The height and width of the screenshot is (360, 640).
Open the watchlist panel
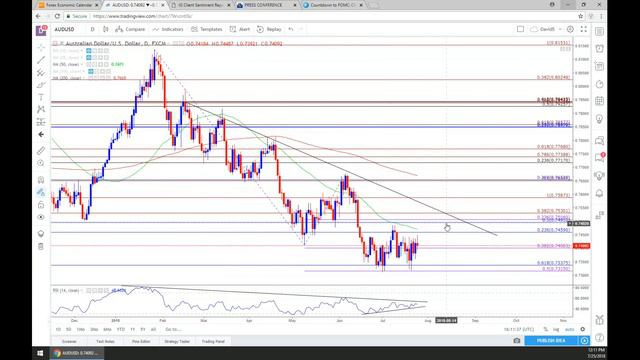point(599,31)
